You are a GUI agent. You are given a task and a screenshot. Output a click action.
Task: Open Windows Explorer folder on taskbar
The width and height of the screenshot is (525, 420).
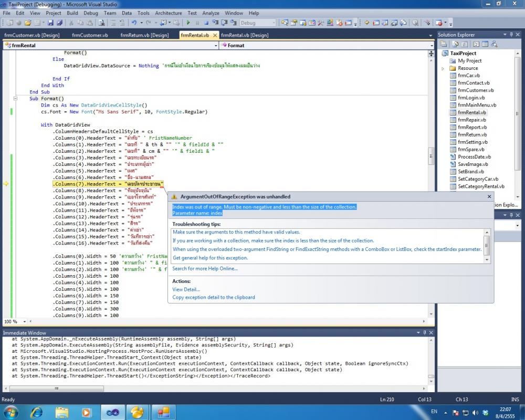click(x=62, y=412)
